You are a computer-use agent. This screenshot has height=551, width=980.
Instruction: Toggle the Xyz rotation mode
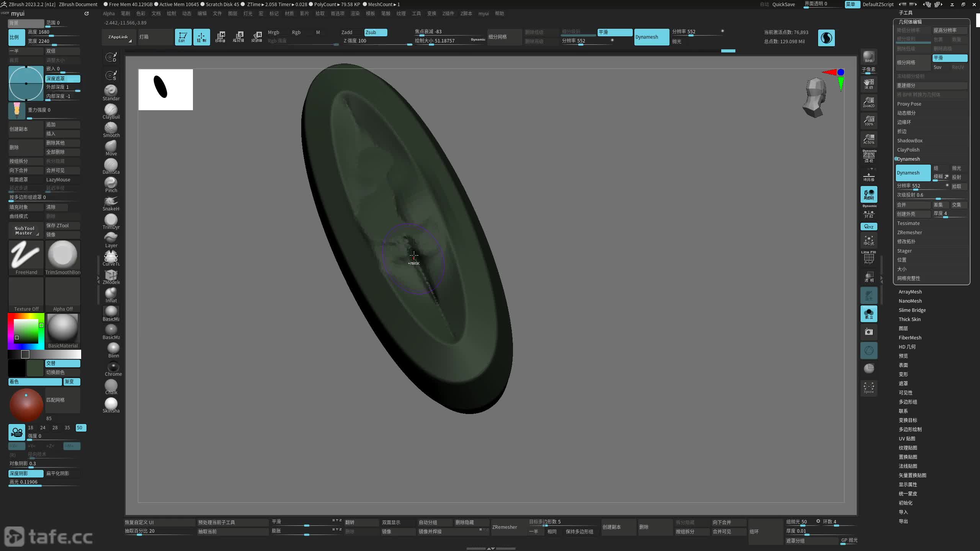click(x=869, y=227)
